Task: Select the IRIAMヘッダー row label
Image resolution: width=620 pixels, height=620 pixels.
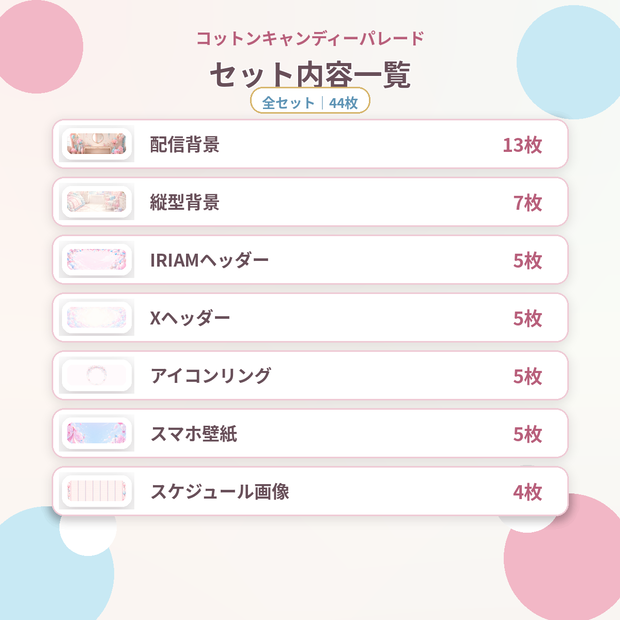Action: 209,260
